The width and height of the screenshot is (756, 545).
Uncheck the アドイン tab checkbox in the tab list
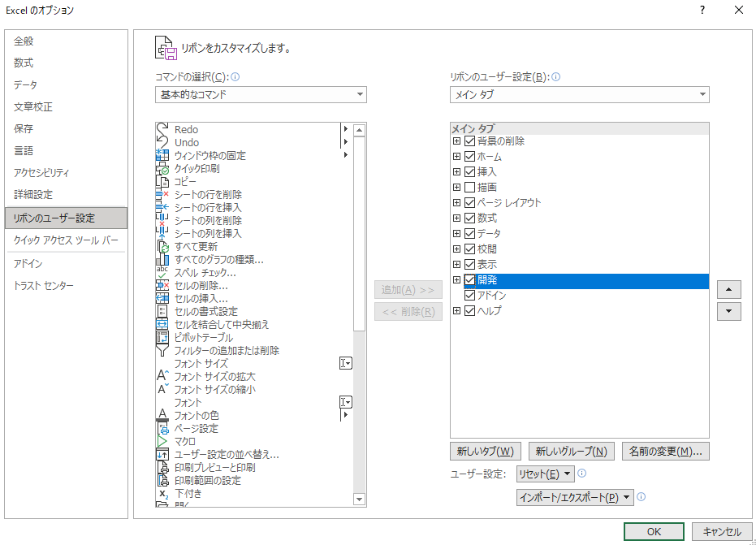click(469, 295)
